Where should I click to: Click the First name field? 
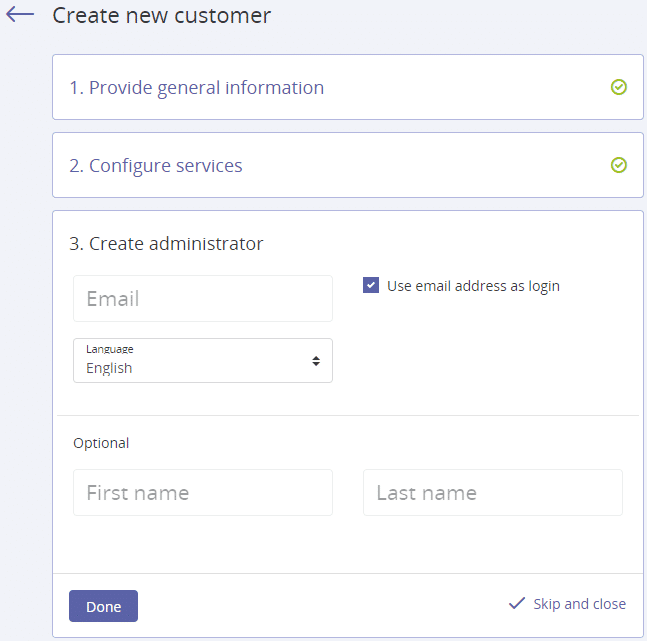point(203,492)
